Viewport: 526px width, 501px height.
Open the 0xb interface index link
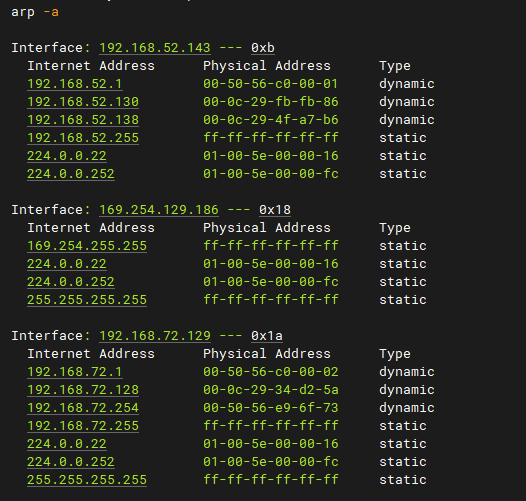click(263, 48)
